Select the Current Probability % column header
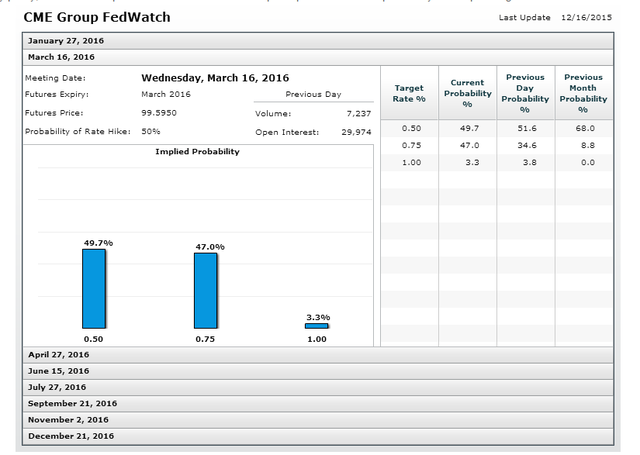640x455 pixels. 468,93
